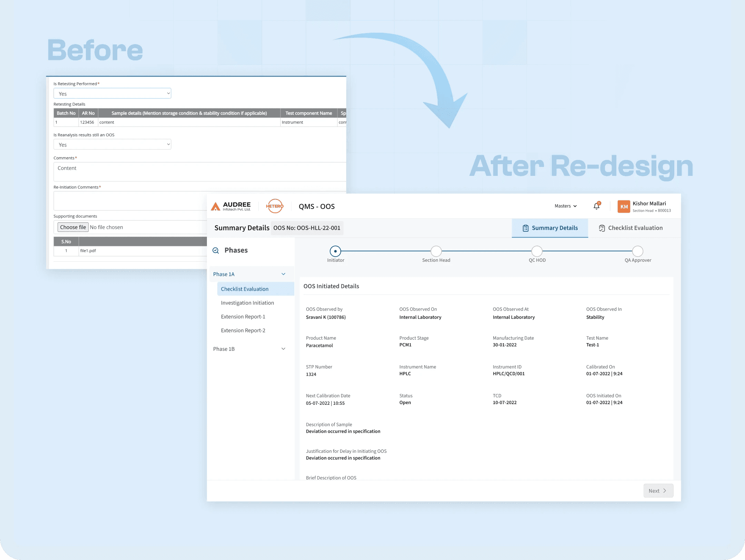This screenshot has height=560, width=745.
Task: Switch to the Checklist Evaluation tab
Action: point(635,228)
